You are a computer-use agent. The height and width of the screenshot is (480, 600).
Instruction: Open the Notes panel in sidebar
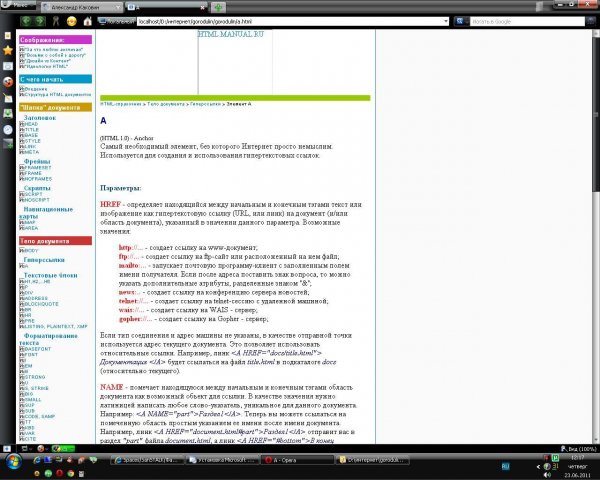8,98
